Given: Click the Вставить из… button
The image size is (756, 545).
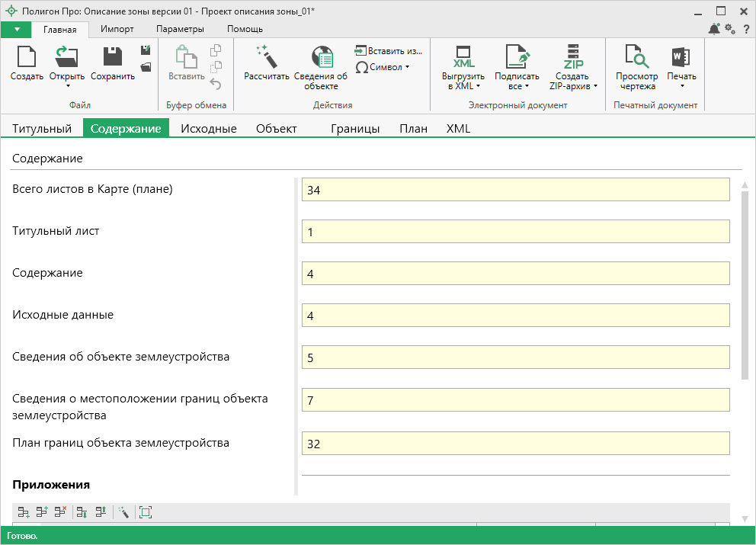Looking at the screenshot, I should 389,51.
